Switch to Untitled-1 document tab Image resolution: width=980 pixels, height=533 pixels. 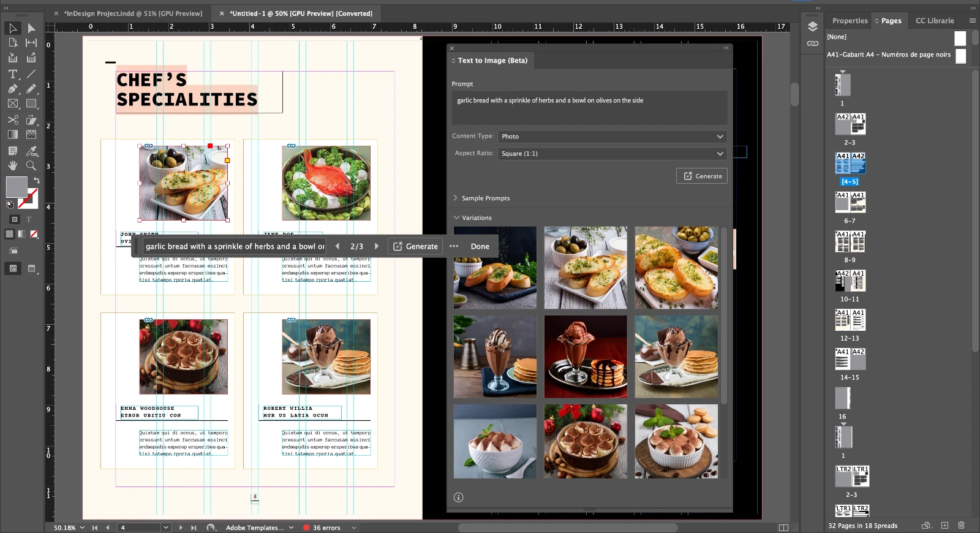coord(301,13)
